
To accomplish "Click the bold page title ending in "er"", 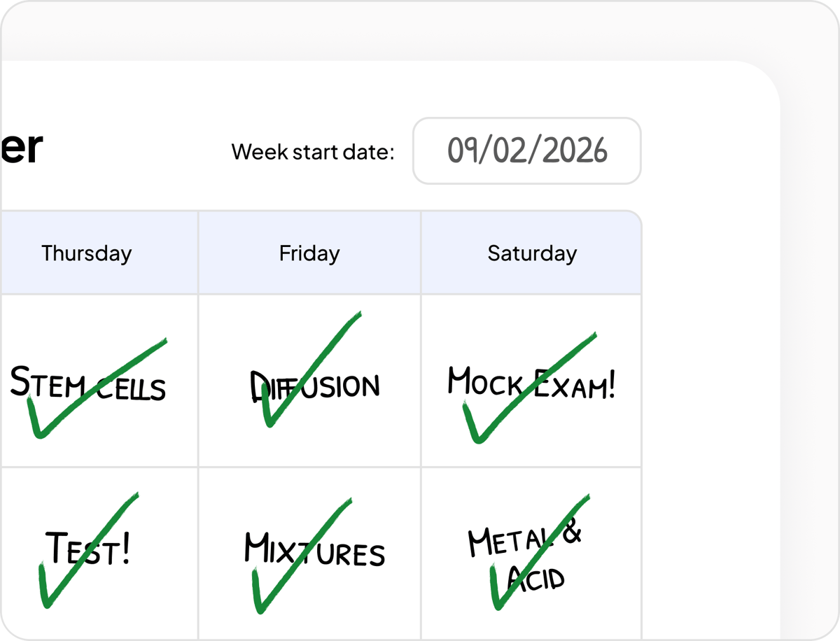I will point(21,148).
